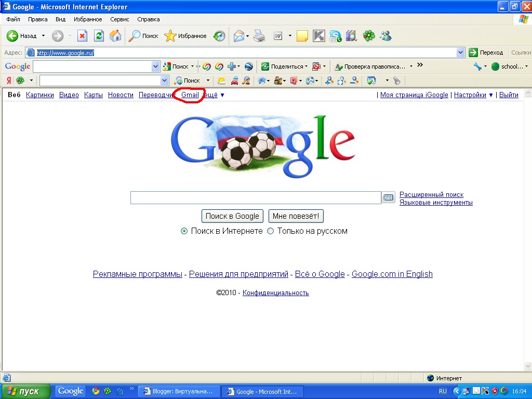
Task: Click the 'Конфиденциальность' privacy link
Action: (x=275, y=293)
